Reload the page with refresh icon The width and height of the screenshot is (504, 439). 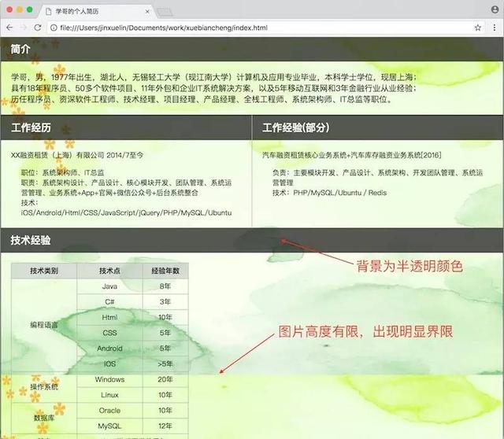(x=38, y=28)
